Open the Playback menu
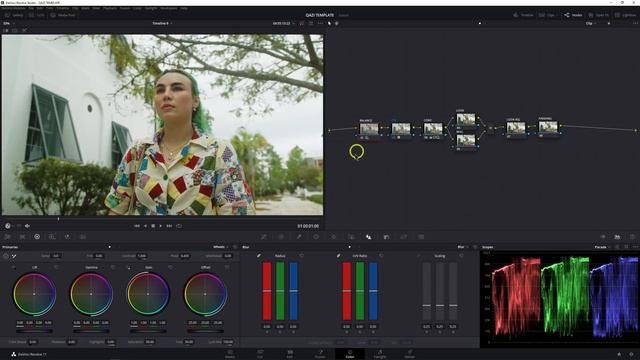Viewport: 640px width, 360px height. (x=110, y=8)
